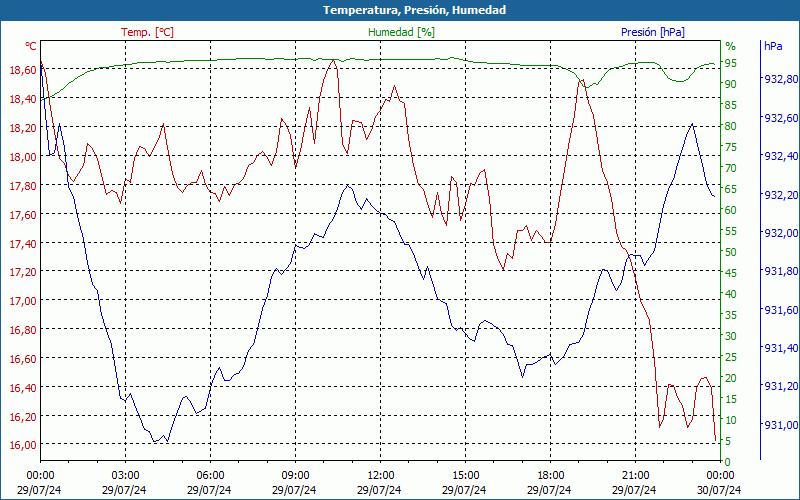Screen dimensions: 800x500
Task: Click temperature axis value 17,80
Action: click(22, 186)
